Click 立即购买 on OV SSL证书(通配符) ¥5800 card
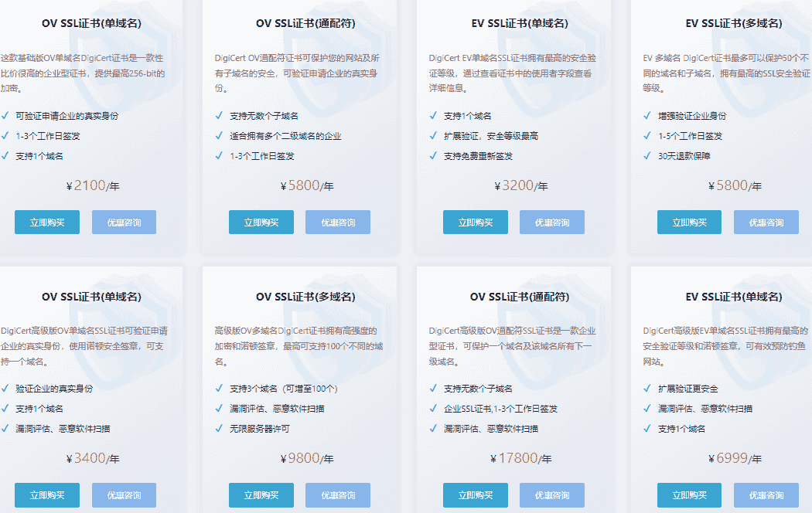812x513 pixels. (x=261, y=222)
